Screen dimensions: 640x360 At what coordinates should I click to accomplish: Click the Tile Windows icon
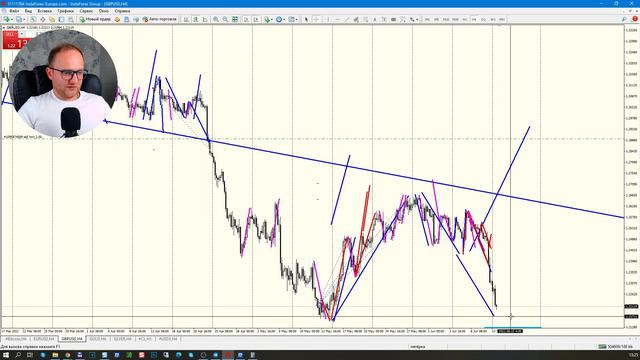[235, 19]
